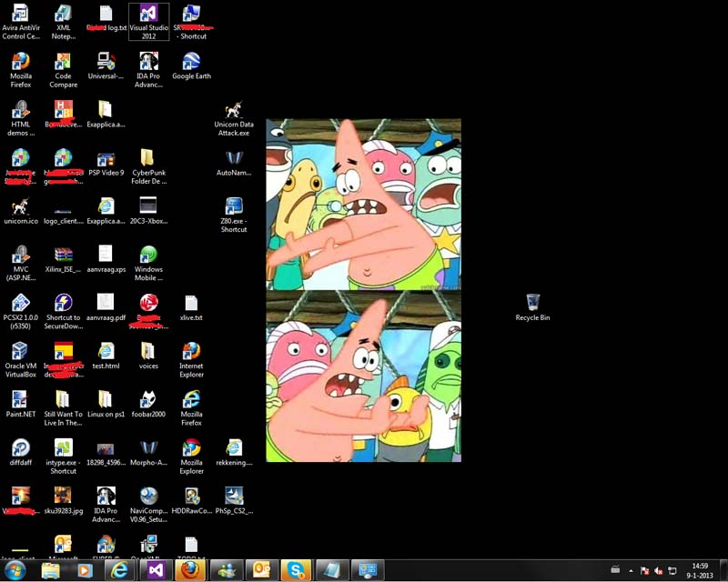The image size is (728, 582).
Task: Select the test.html file
Action: (x=106, y=356)
